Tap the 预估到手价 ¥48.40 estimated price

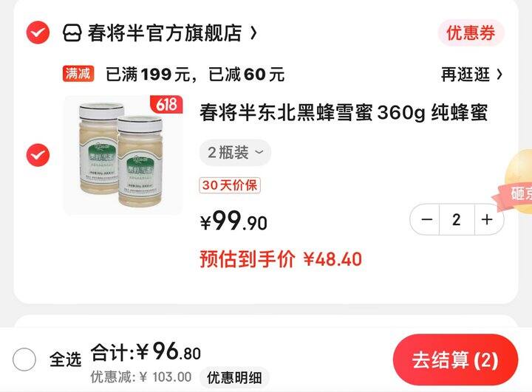(281, 259)
